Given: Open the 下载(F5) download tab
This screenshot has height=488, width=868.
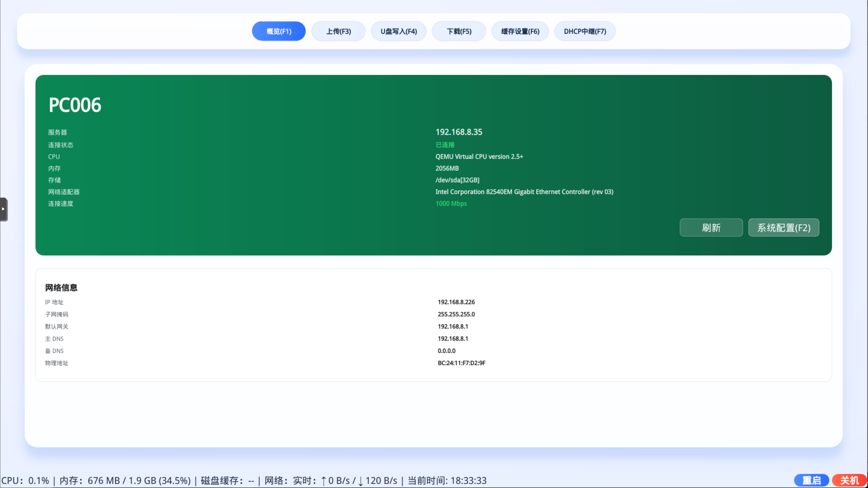Looking at the screenshot, I should [459, 31].
